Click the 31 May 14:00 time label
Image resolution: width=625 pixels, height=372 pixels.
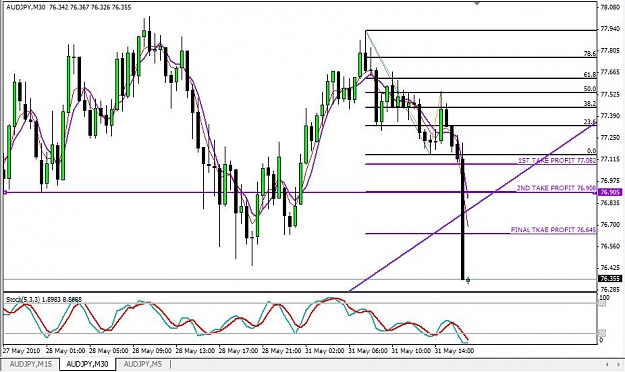tap(454, 351)
